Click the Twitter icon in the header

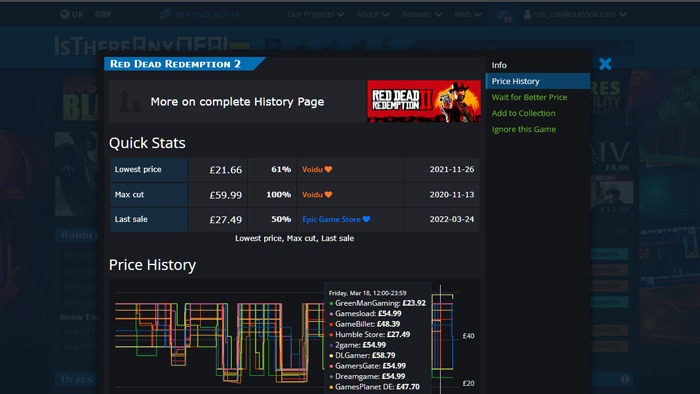[359, 46]
